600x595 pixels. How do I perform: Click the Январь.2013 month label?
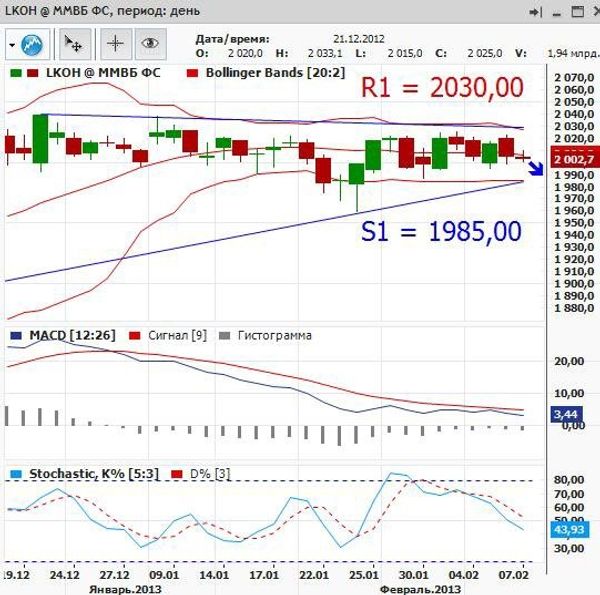[x=125, y=589]
